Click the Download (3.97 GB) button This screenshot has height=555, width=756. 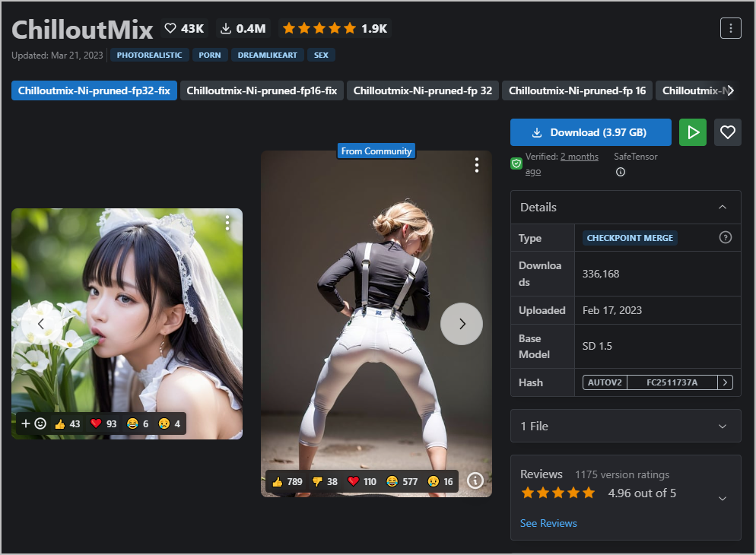(x=590, y=132)
